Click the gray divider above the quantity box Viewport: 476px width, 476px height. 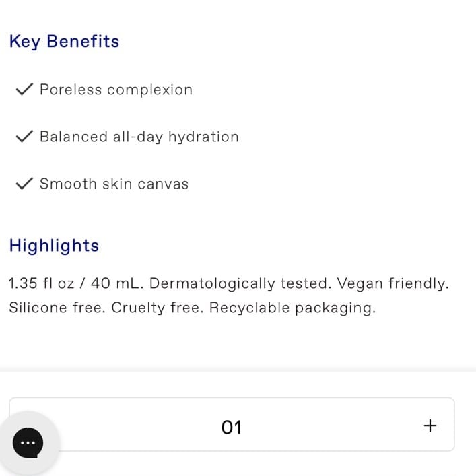(x=238, y=370)
